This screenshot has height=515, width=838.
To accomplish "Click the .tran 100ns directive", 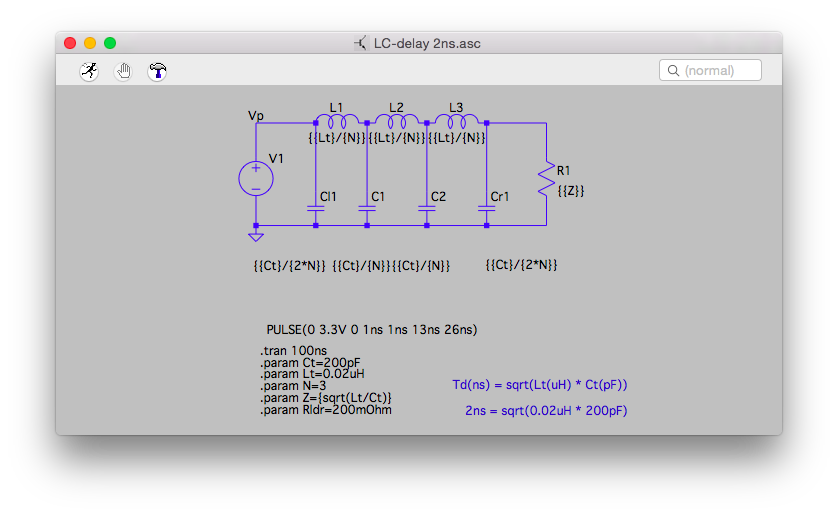I will [x=293, y=350].
